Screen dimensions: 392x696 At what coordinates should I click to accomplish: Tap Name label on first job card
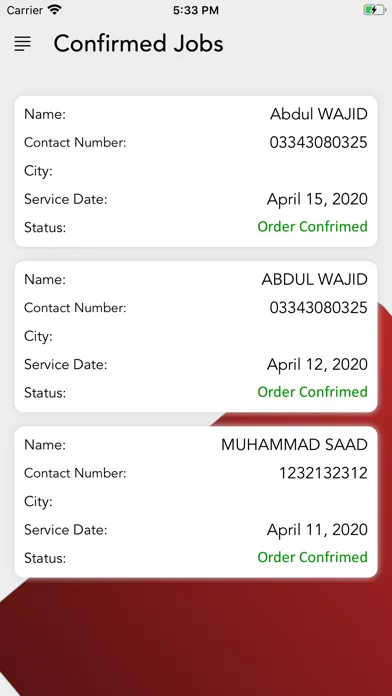(x=45, y=115)
